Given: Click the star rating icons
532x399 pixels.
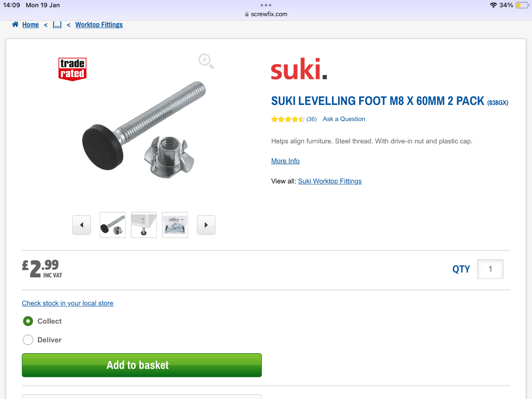Looking at the screenshot, I should 288,119.
